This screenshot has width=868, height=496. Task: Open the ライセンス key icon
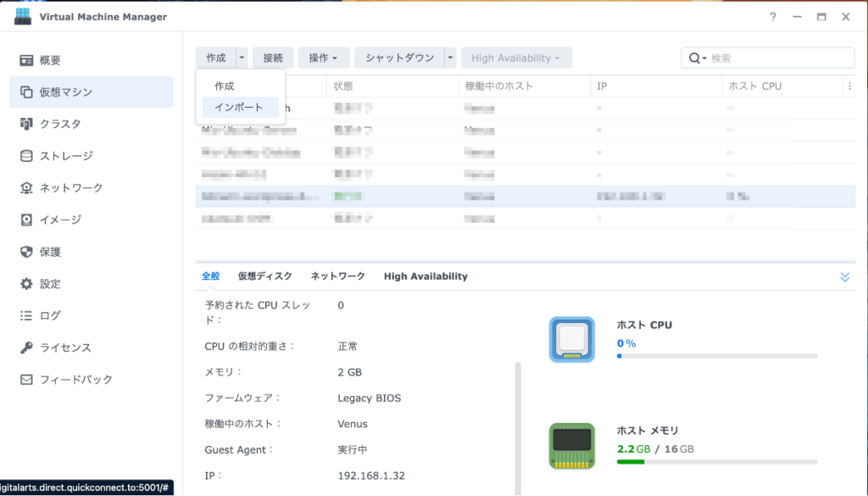[26, 348]
